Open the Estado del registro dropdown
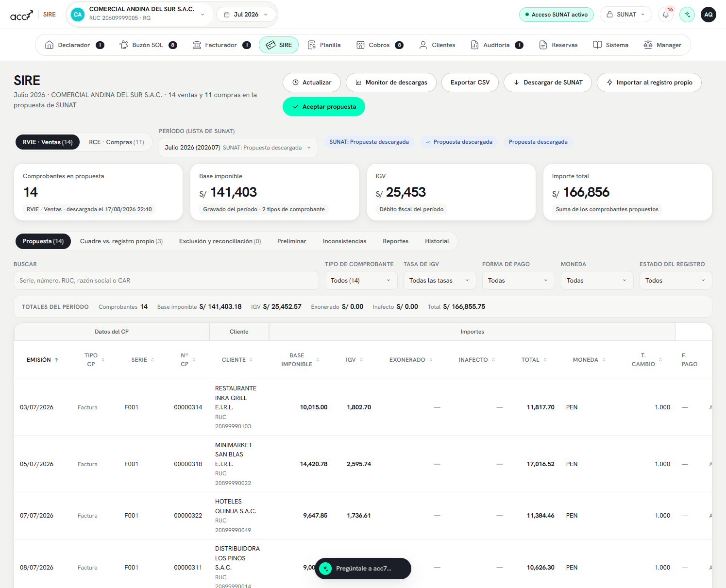Image resolution: width=726 pixels, height=588 pixels. point(675,281)
